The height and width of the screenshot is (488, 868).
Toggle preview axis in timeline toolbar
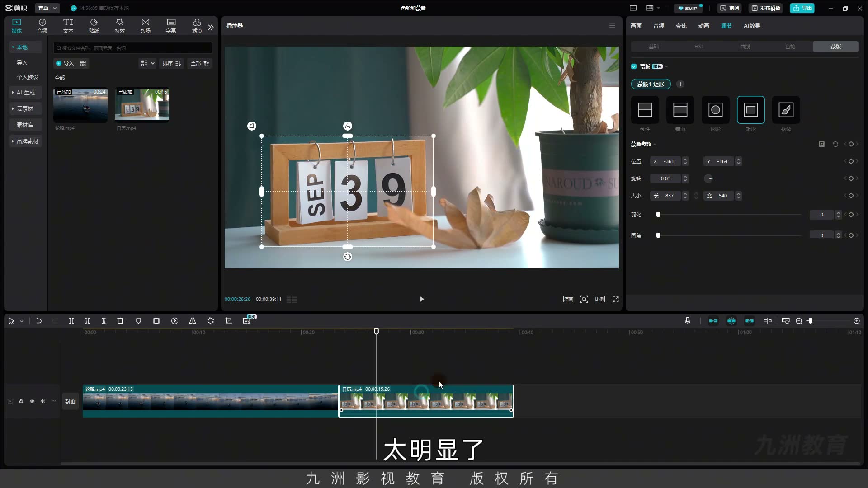(768, 321)
